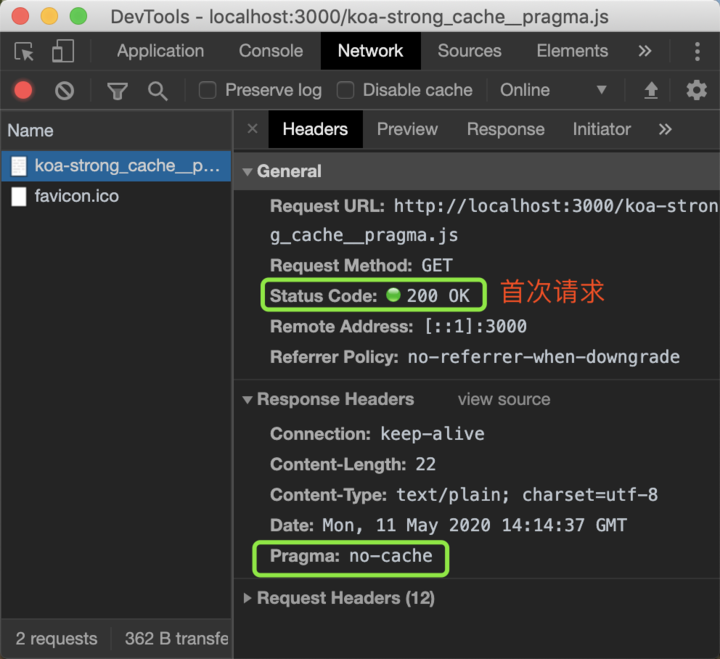Click the favicon.ico file icon

tap(19, 197)
